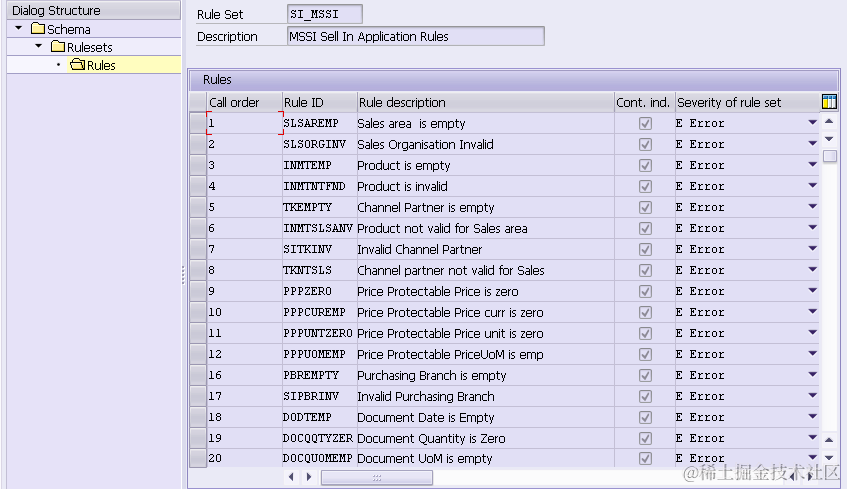847x489 pixels.
Task: Click Rule ID cell DOCQUOMEMP
Action: pyautogui.click(x=319, y=458)
